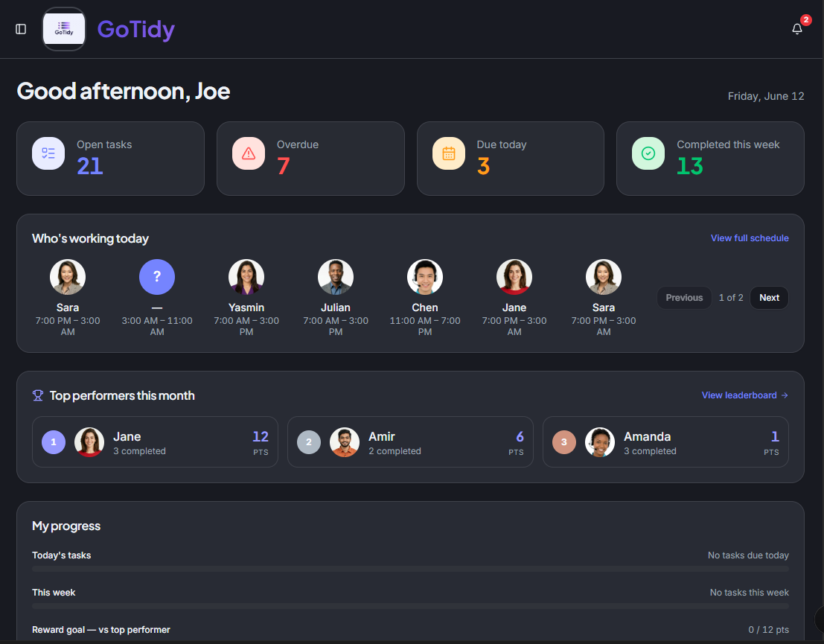Open the View full schedule link

tap(750, 238)
